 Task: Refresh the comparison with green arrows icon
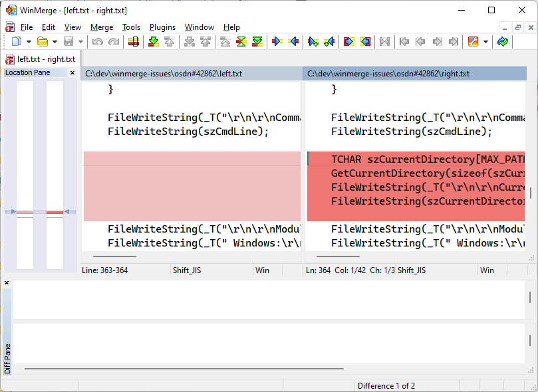[503, 42]
